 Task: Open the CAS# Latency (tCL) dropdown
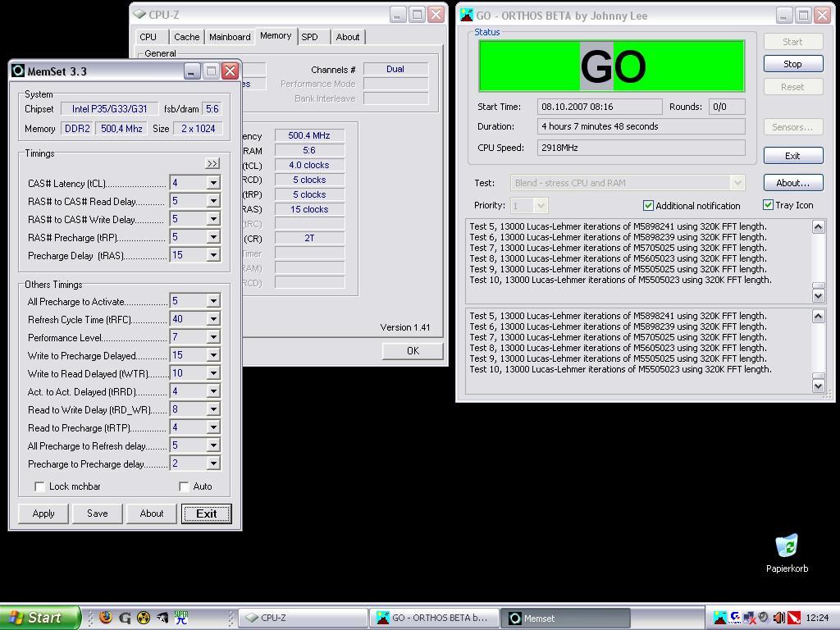click(x=213, y=183)
